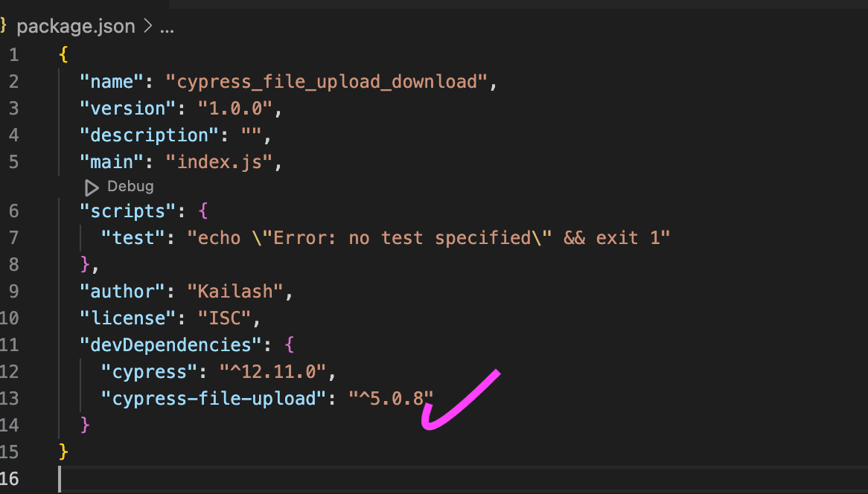
Task: Click the "cypress-file-upload" dependency key
Action: pyautogui.click(x=214, y=399)
